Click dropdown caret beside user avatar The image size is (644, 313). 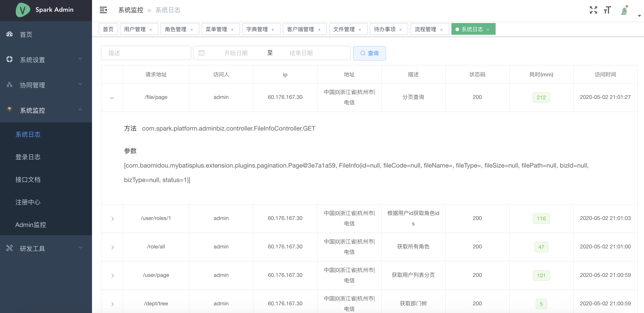coord(639,16)
